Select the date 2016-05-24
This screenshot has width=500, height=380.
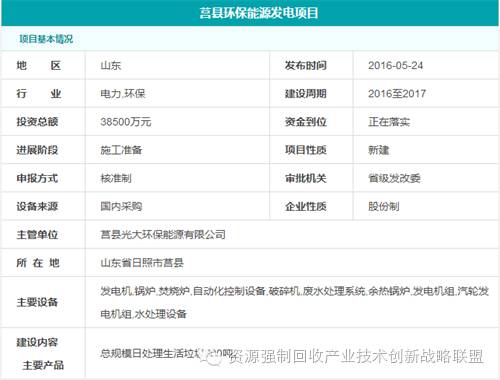[x=395, y=65]
